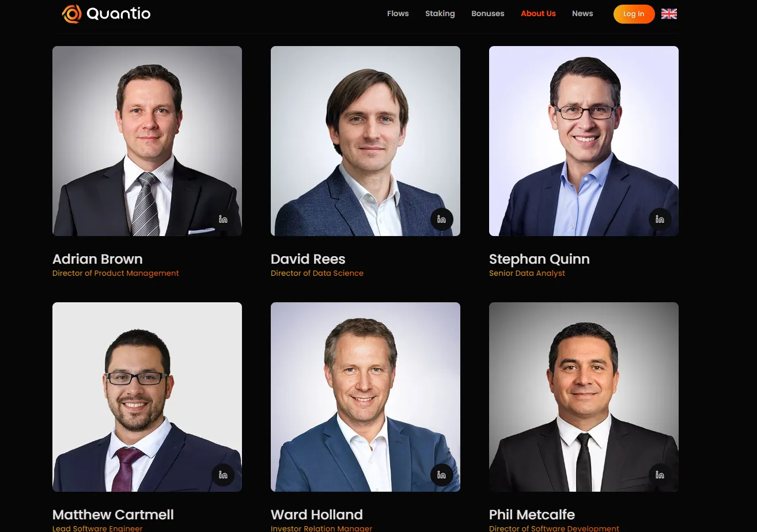Click the orange Log In button

coord(634,14)
